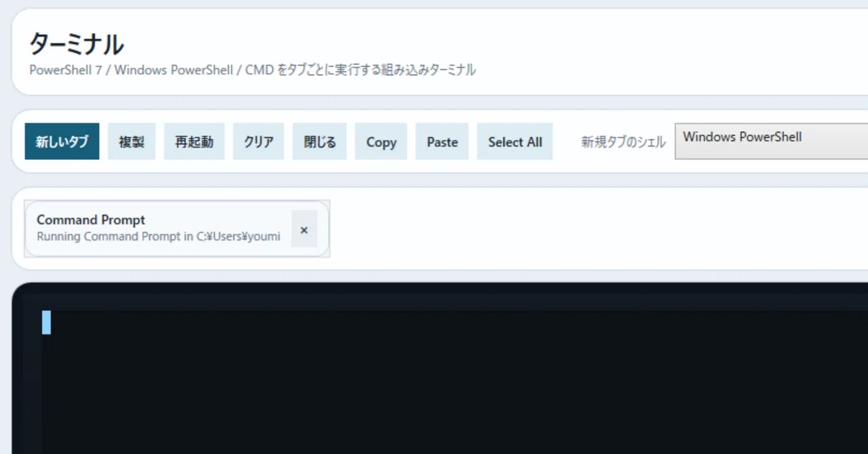Clear the terminal with クリア button

coord(258,142)
